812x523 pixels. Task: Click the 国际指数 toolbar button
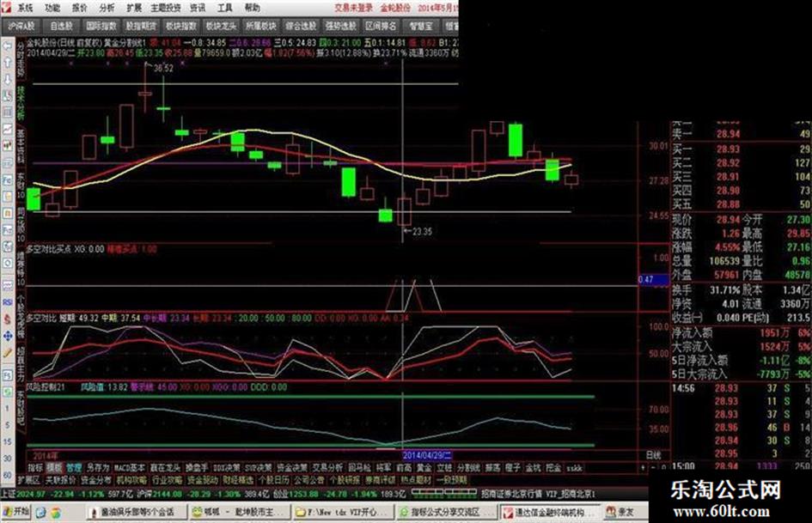[101, 26]
